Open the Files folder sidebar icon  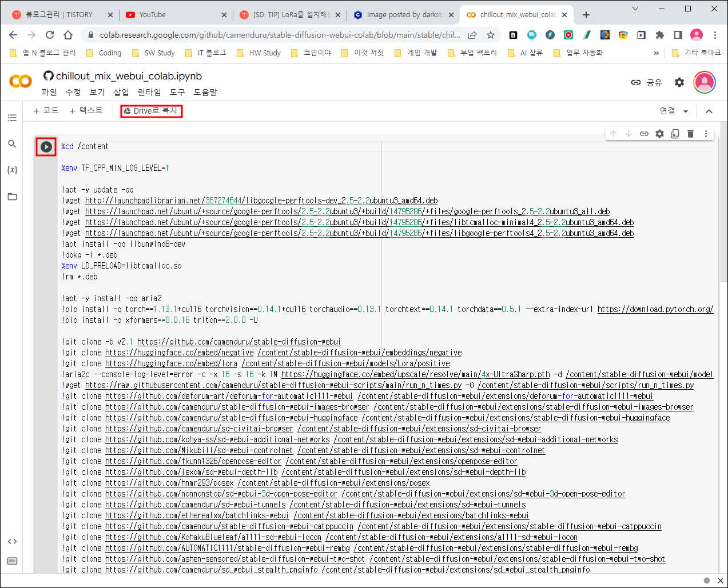coord(12,197)
